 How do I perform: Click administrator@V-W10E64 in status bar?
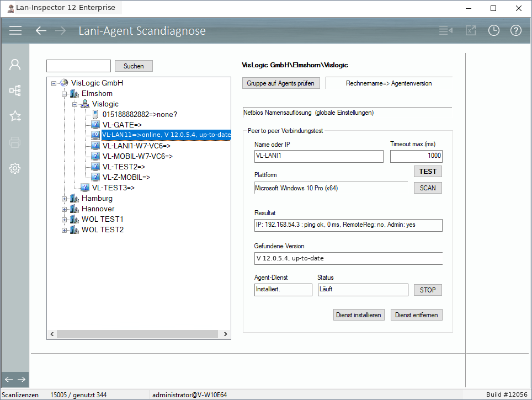(x=189, y=395)
